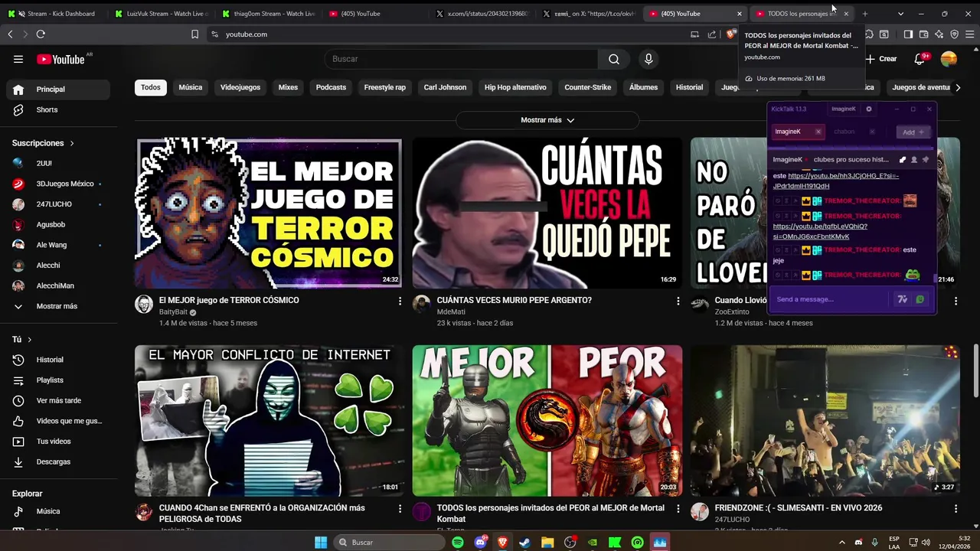Open options for CUÁNTAS VECES MURIÓ PEPE video

coord(678,302)
